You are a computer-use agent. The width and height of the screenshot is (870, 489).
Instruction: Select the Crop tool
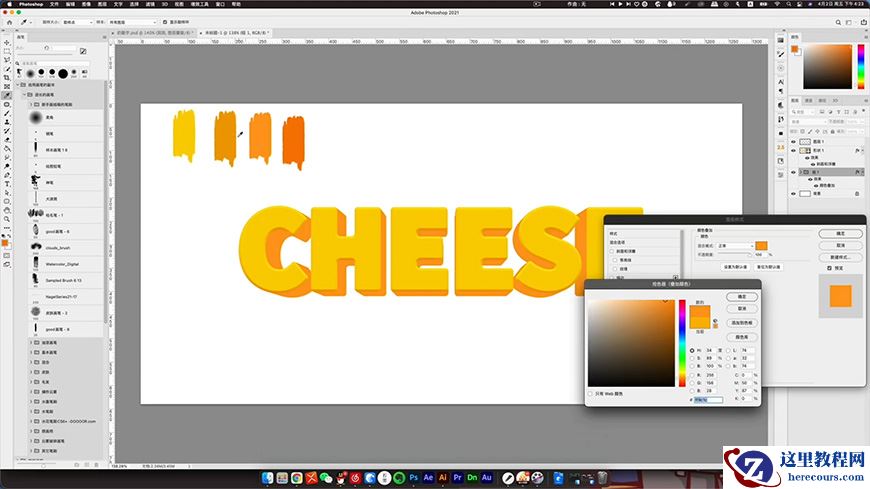click(7, 77)
